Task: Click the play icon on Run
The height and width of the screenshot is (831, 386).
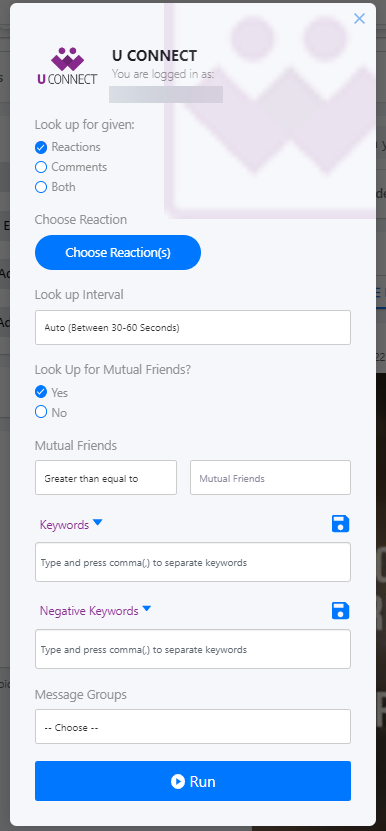Action: coord(178,781)
